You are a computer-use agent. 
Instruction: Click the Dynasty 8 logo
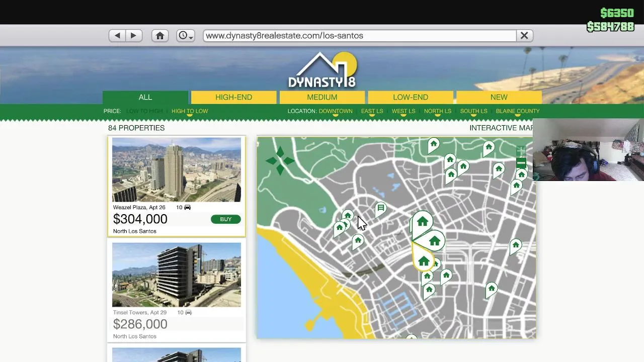tap(322, 70)
